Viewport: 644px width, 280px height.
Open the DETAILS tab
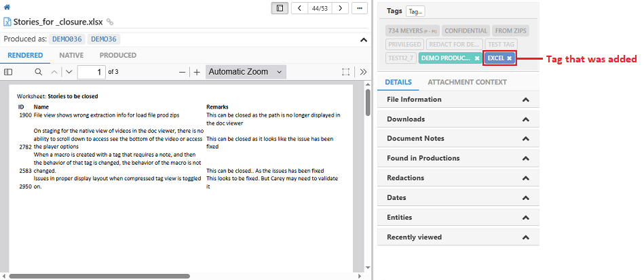(398, 82)
